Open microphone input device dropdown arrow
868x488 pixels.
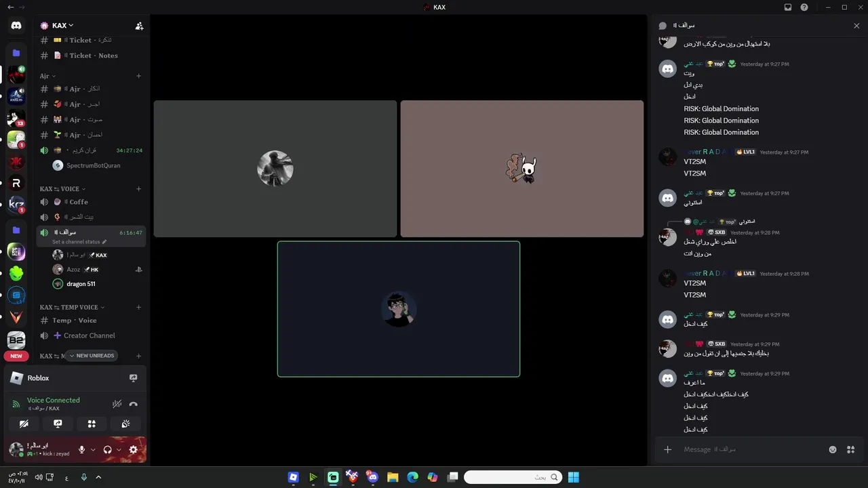(x=93, y=449)
